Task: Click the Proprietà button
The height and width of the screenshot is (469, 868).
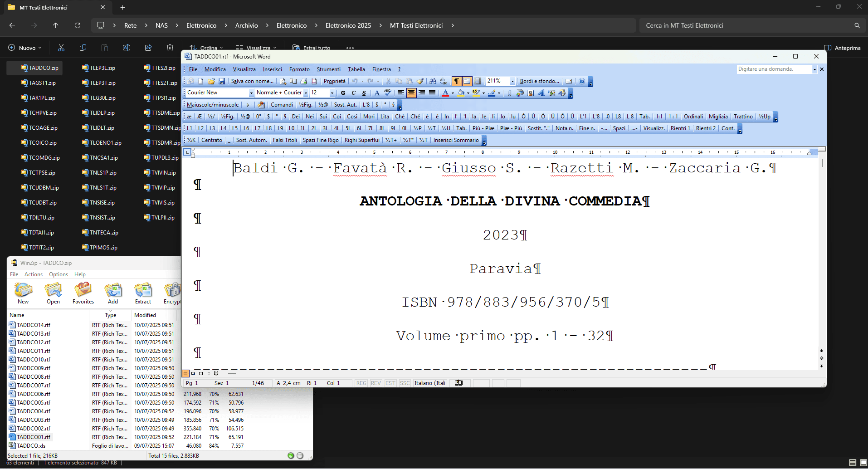Action: [335, 81]
